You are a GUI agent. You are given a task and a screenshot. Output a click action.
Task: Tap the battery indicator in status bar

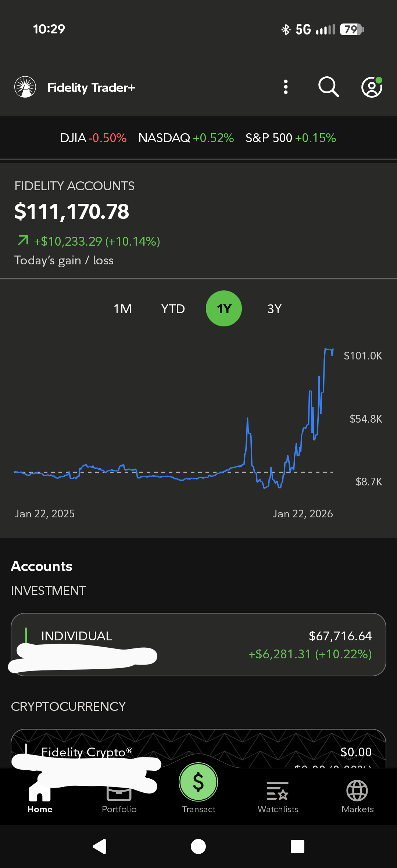352,29
